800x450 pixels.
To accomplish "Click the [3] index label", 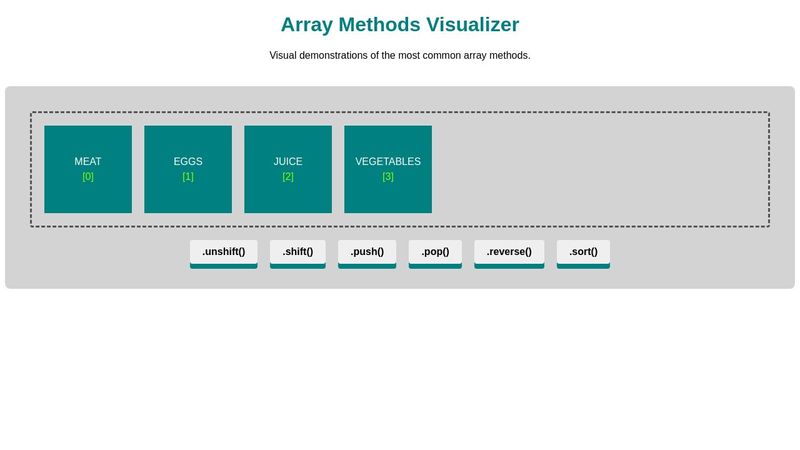I will tap(388, 177).
